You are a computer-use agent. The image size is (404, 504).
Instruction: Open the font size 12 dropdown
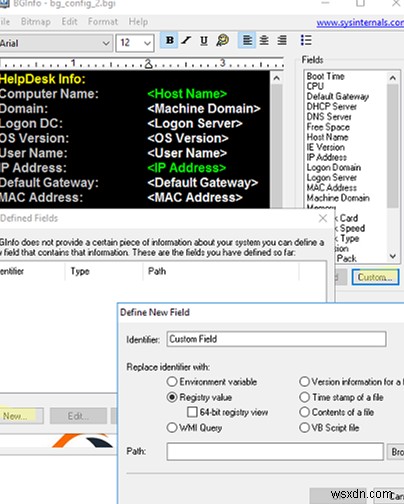pos(135,43)
